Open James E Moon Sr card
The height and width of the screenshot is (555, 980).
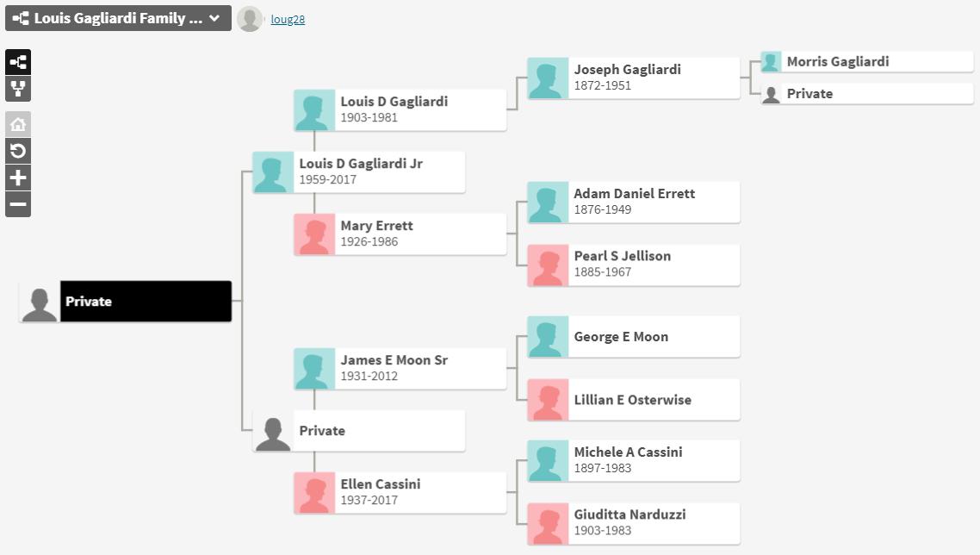(x=400, y=369)
